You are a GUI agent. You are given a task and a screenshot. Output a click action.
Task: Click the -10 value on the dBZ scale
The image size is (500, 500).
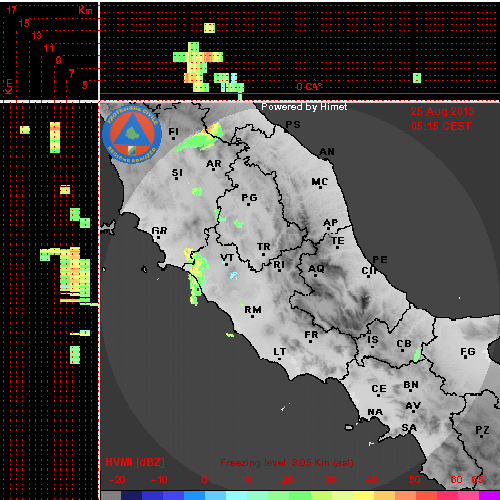[159, 480]
